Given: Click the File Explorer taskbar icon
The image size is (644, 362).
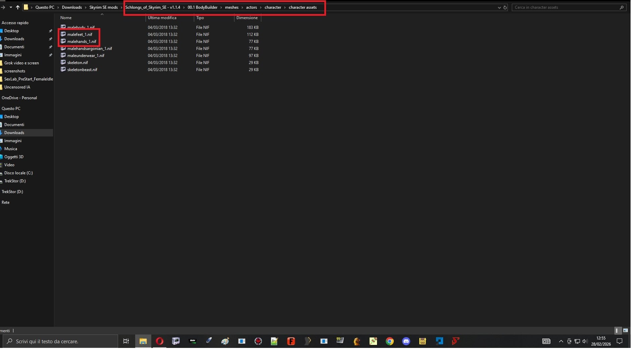Looking at the screenshot, I should [x=143, y=341].
